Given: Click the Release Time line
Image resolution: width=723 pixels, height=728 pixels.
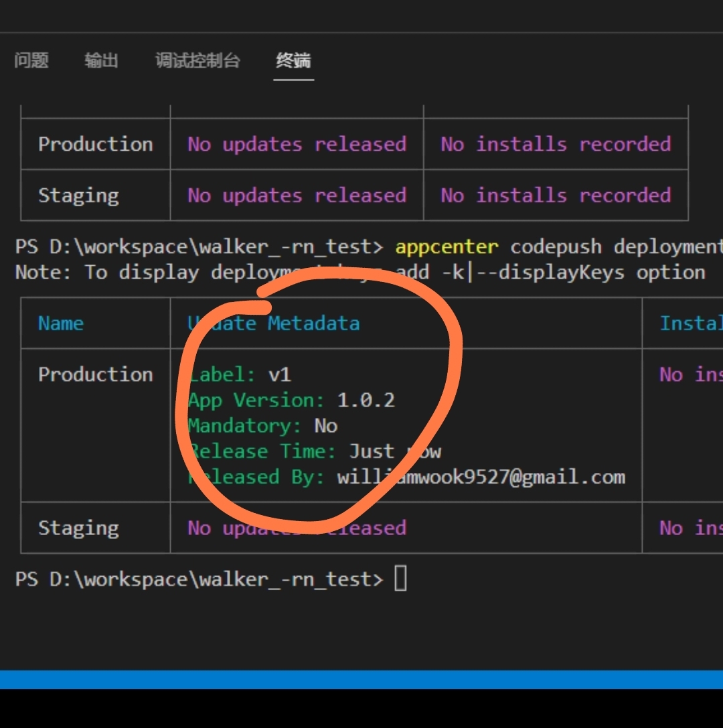Looking at the screenshot, I should pos(315,451).
